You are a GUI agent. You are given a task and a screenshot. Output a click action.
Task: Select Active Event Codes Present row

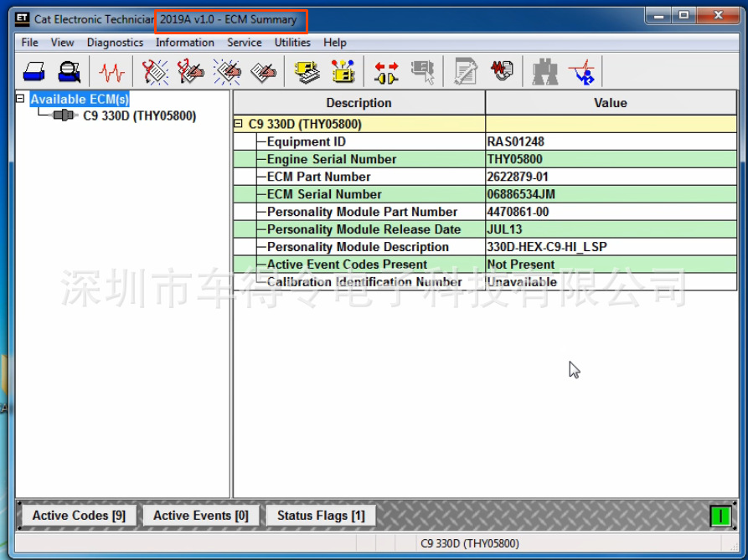(485, 265)
